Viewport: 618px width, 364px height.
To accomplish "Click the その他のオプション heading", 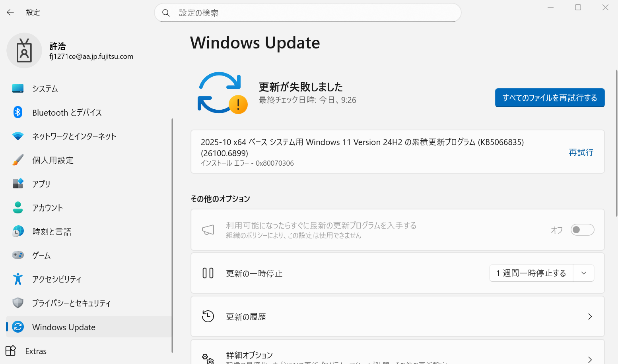I will tap(220, 199).
